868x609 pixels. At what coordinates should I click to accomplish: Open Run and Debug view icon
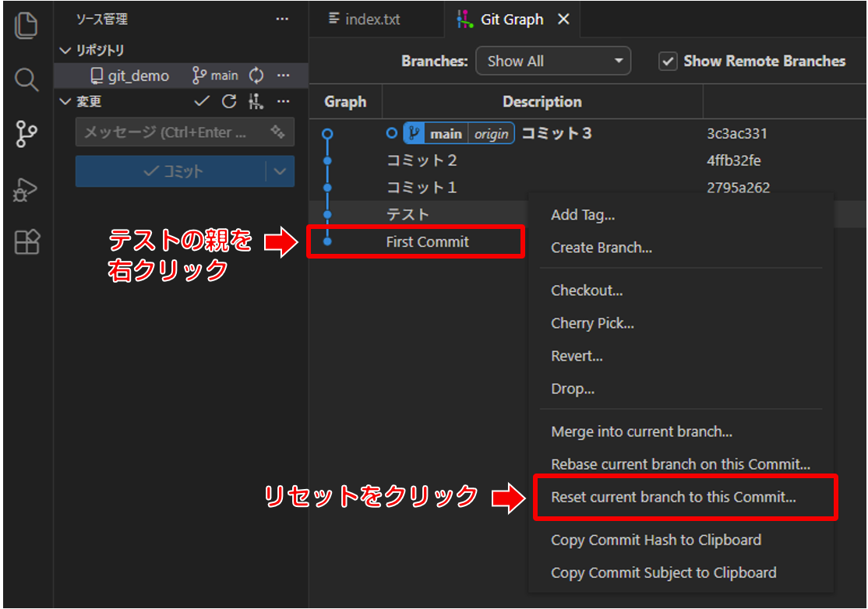click(26, 189)
